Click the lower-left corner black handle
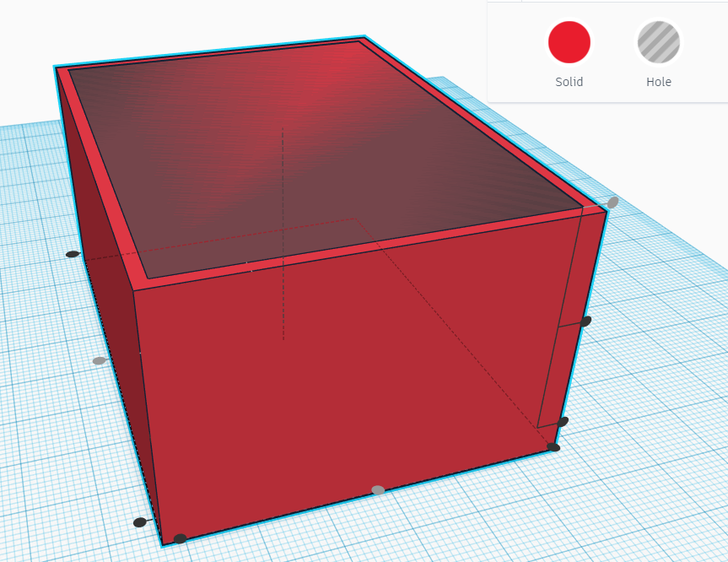Viewport: 728px width, 562px height. click(x=139, y=521)
